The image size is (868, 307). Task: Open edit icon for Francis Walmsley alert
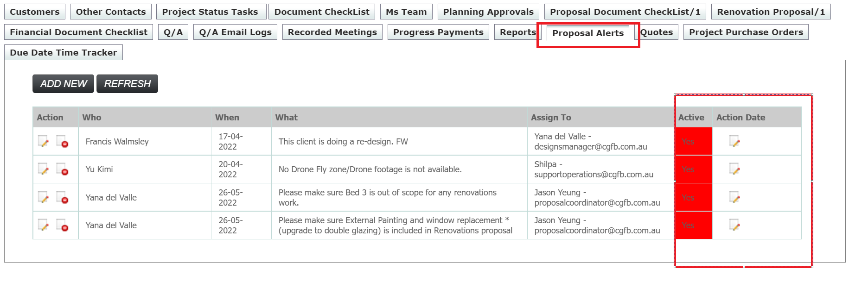[x=43, y=142]
